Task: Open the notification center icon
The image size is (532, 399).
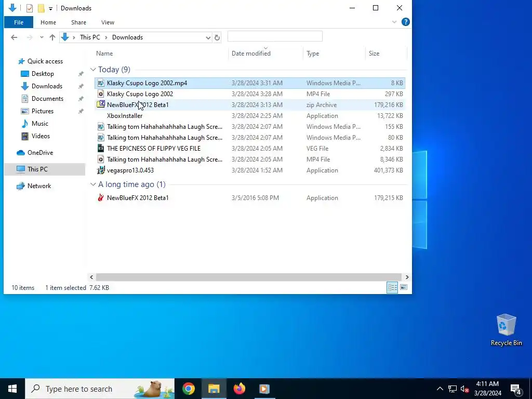Action: click(515, 389)
